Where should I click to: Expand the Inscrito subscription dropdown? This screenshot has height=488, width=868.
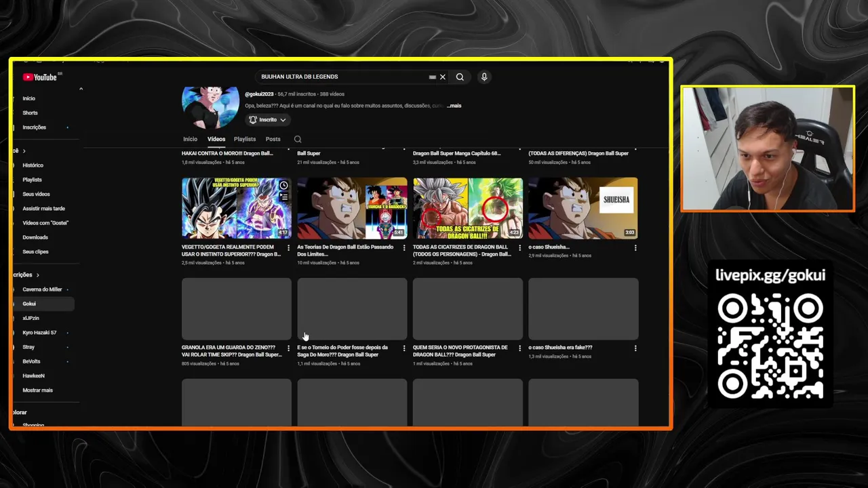coord(267,120)
